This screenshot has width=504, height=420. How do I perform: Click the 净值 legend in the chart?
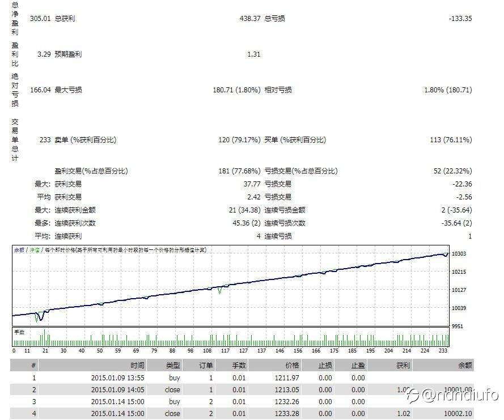tap(35, 250)
